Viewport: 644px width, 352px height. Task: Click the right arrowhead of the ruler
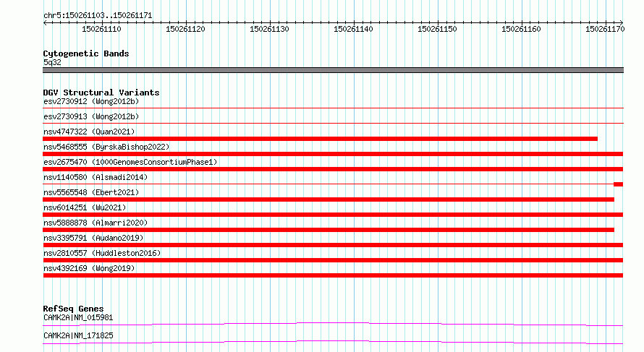pyautogui.click(x=622, y=22)
